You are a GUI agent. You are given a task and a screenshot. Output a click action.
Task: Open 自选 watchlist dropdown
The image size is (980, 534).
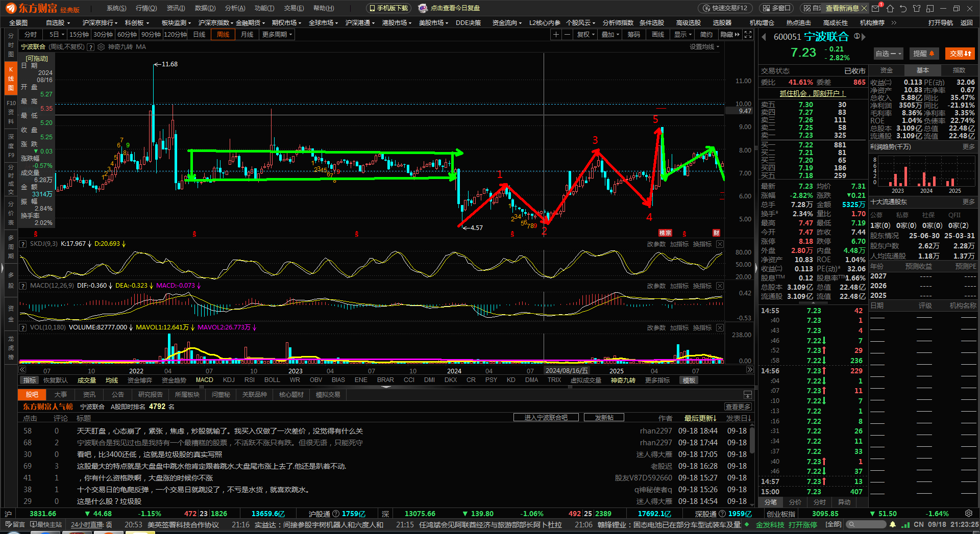click(888, 54)
